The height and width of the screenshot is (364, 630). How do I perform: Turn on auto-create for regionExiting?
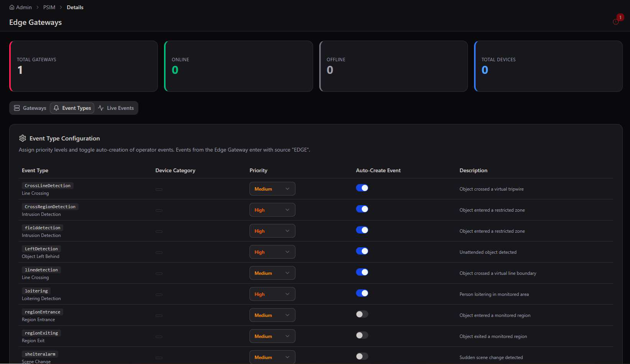pos(362,335)
